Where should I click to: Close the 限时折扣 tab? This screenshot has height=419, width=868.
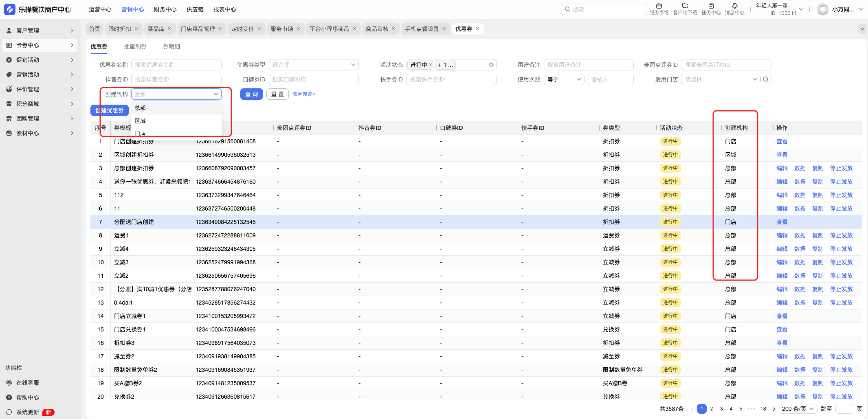(x=136, y=29)
